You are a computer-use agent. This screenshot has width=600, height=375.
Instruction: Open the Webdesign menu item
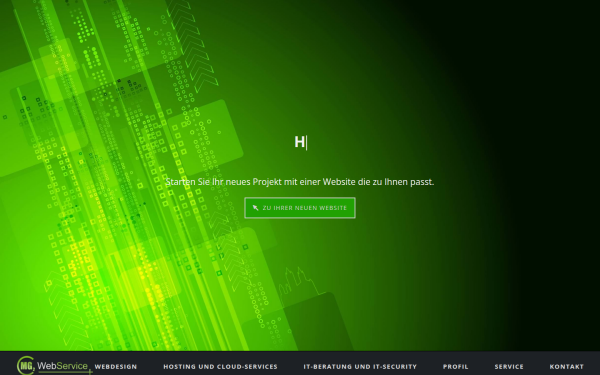[116, 367]
